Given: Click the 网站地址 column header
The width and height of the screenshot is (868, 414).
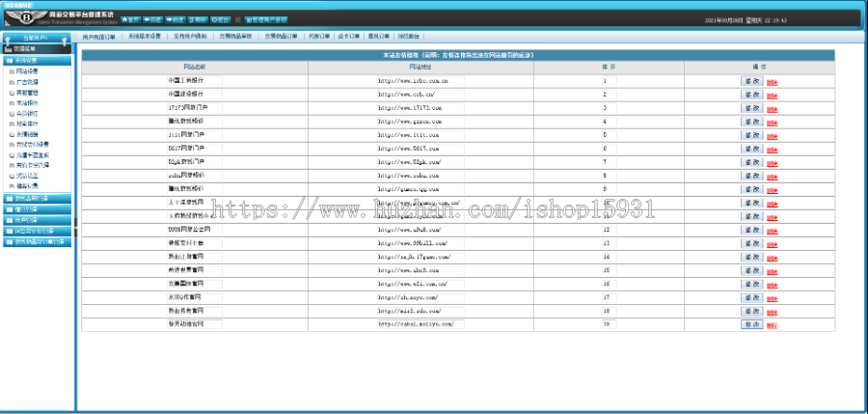Looking at the screenshot, I should pyautogui.click(x=420, y=67).
